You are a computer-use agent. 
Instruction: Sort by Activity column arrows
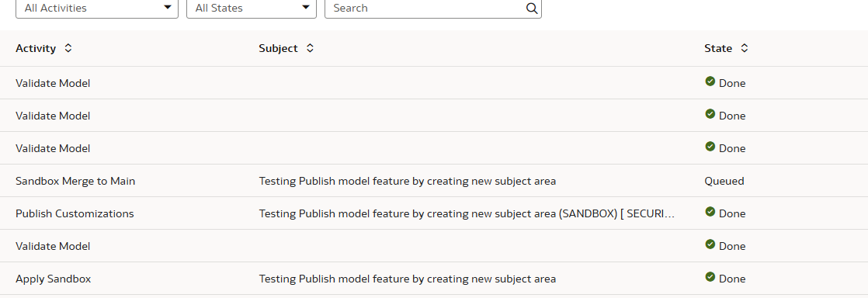[68, 48]
